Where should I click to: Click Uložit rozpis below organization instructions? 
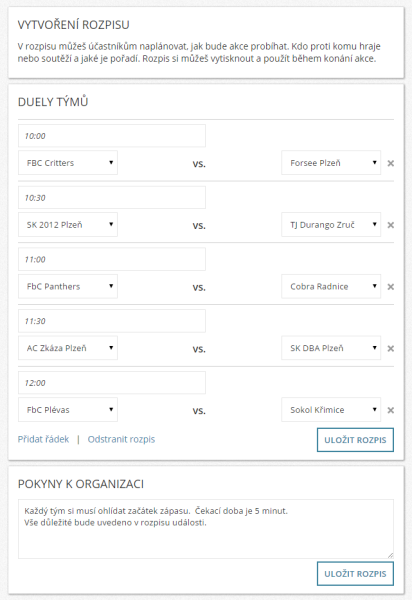(x=355, y=574)
